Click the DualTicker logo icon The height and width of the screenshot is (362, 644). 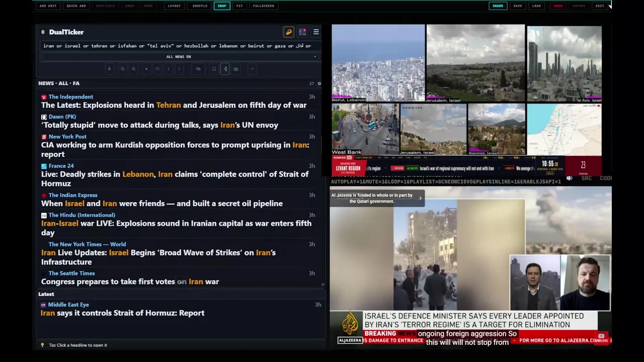43,32
